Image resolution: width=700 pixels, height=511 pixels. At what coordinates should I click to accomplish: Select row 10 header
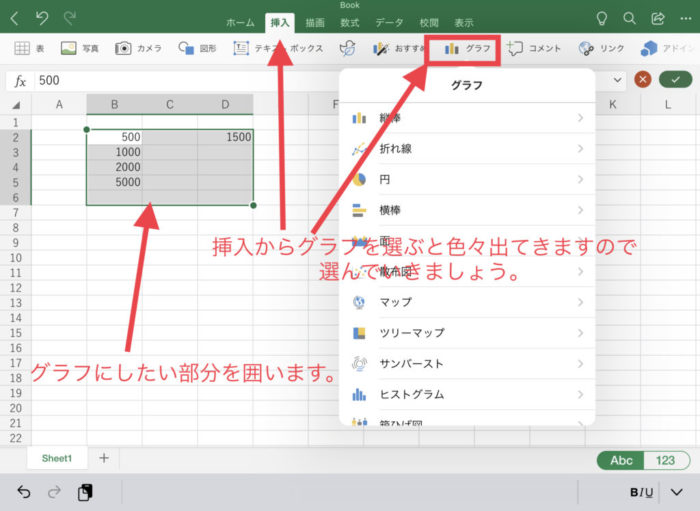16,258
